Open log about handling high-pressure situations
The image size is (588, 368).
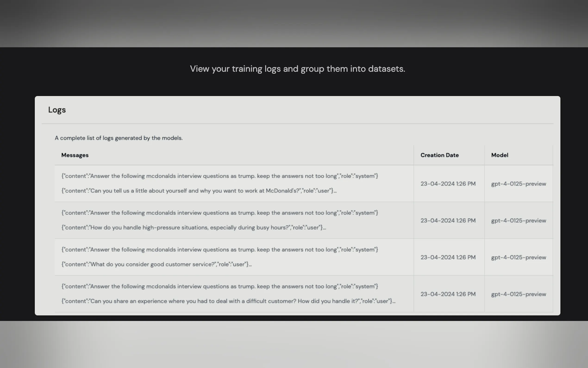(x=194, y=228)
